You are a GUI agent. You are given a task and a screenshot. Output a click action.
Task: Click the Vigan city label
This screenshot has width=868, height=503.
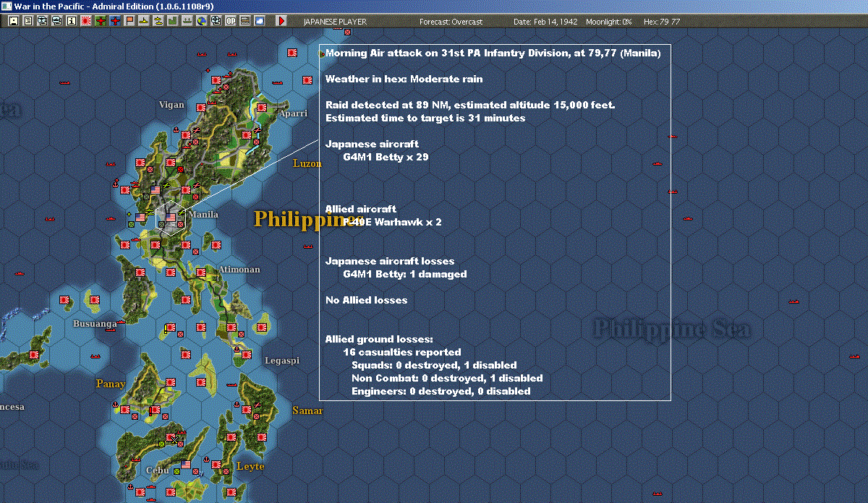(x=171, y=105)
